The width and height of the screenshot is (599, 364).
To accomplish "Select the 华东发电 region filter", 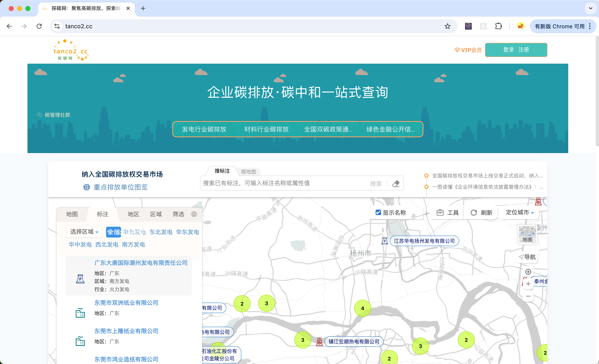I will 187,232.
